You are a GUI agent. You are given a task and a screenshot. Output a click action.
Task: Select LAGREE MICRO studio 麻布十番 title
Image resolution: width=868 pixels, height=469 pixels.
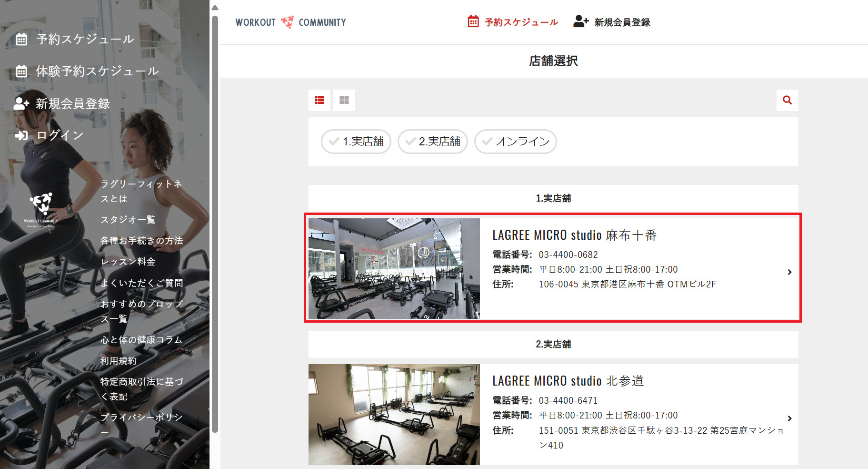[575, 235]
